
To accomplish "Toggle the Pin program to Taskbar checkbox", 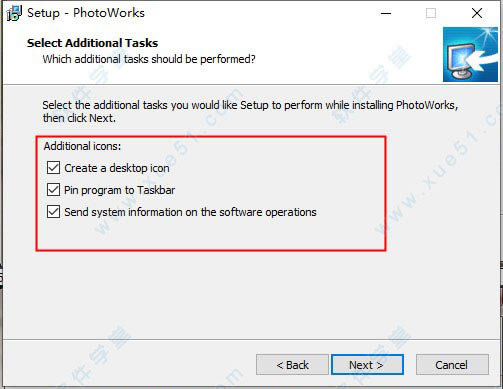I will (53, 190).
